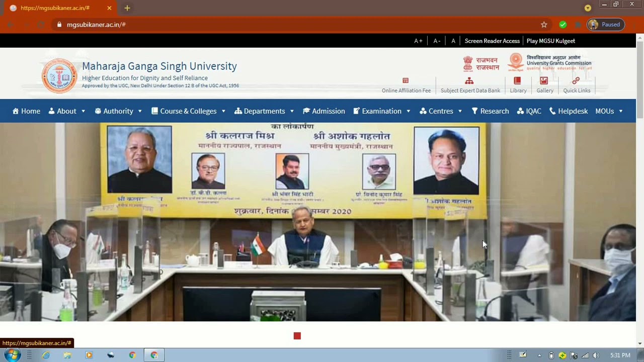Open the Admission menu item

coord(324,111)
